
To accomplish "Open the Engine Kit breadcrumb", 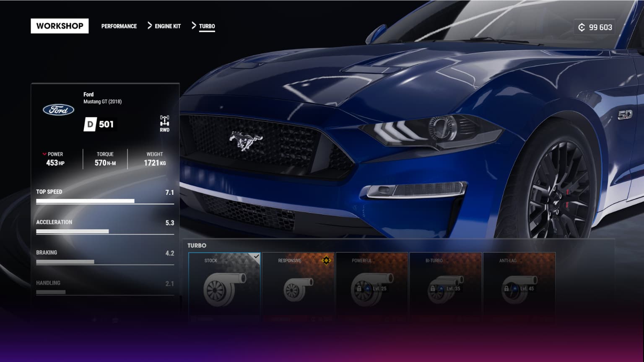I will (168, 26).
